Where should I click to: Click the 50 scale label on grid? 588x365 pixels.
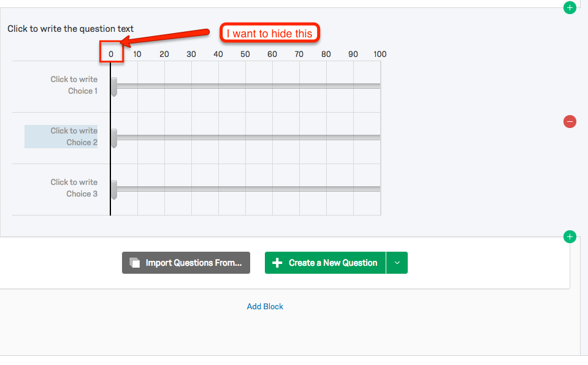[x=245, y=54]
